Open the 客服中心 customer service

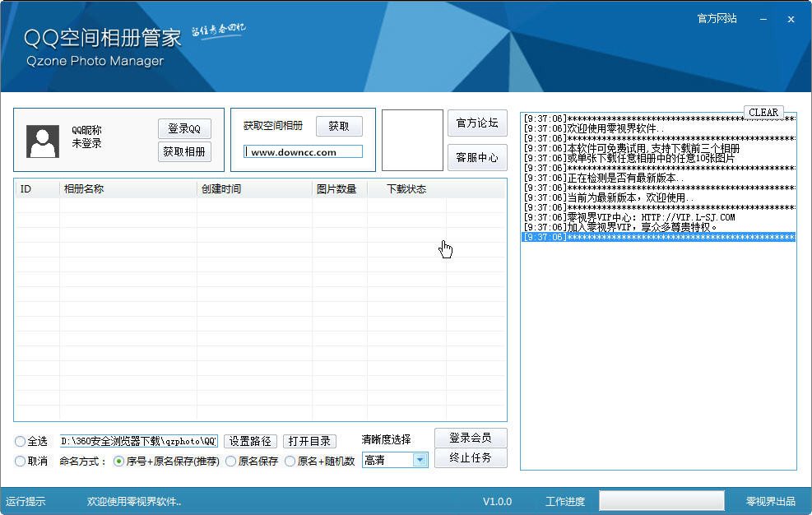(477, 156)
